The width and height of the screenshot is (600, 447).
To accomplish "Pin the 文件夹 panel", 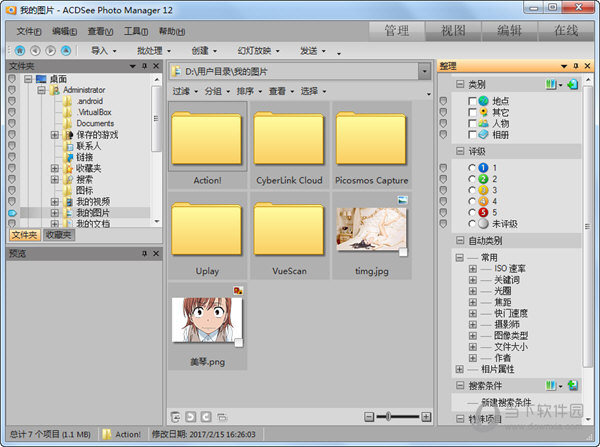I will pos(145,66).
